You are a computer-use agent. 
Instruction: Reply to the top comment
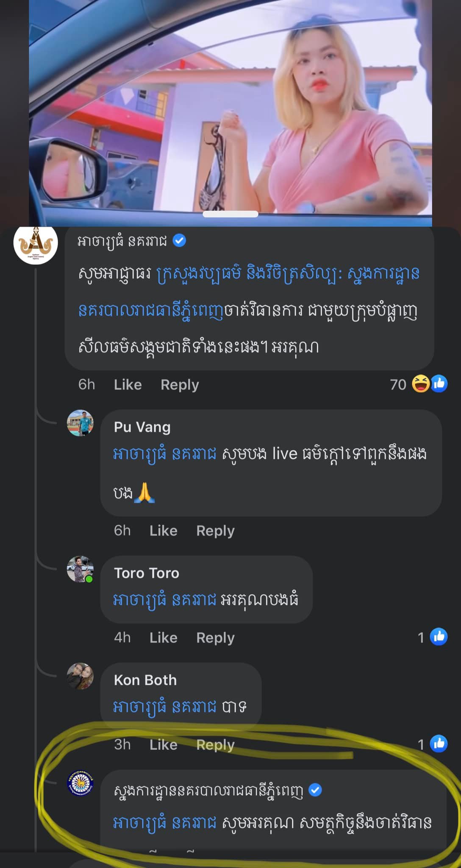click(180, 384)
